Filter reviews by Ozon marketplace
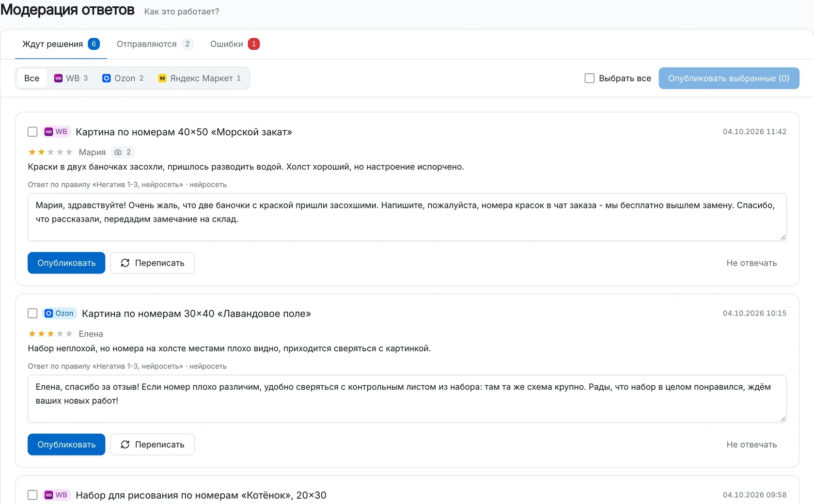 pos(123,78)
